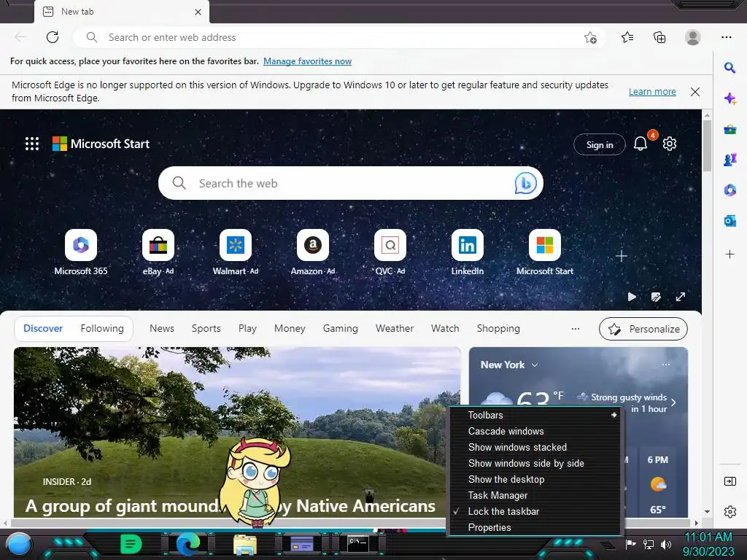Add a sidebar app with plus icon
The width and height of the screenshot is (747, 560).
729,254
